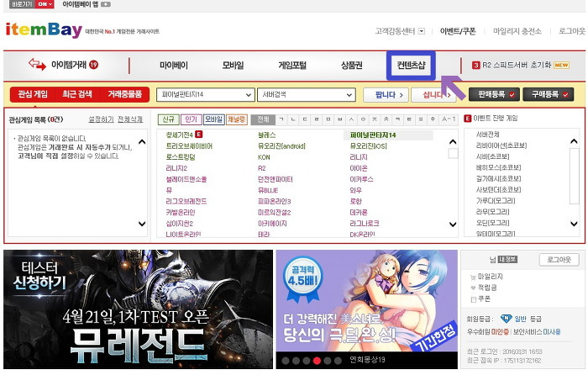This screenshot has height=375, width=588.
Task: Click the 구매등록 button
Action: [549, 95]
